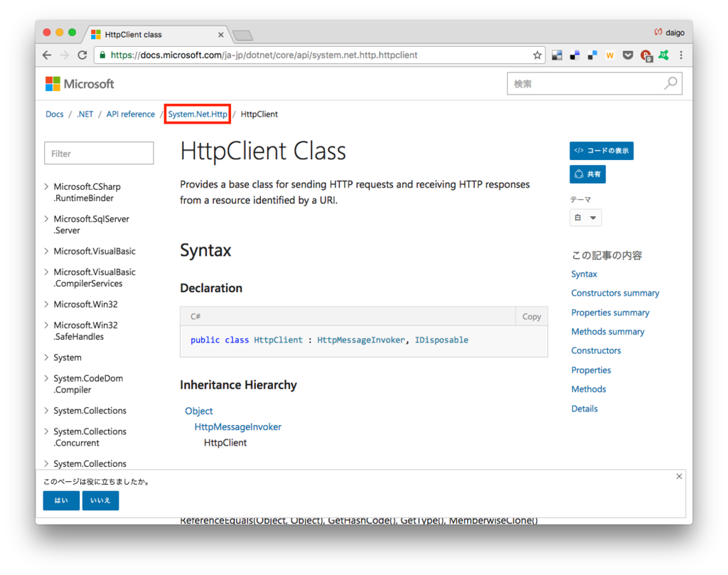Open the .NET breadcrumb link
Viewport: 728px width, 575px height.
pyautogui.click(x=85, y=114)
